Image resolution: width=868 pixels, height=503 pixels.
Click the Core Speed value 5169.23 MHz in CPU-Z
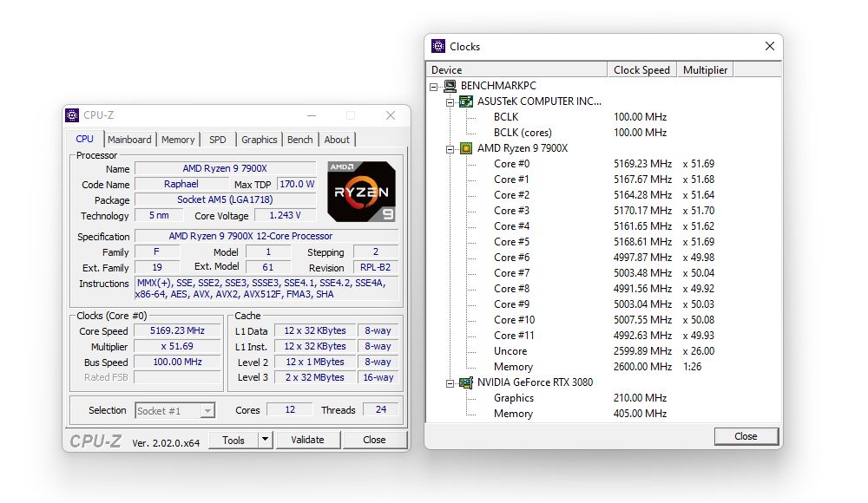[x=178, y=330]
